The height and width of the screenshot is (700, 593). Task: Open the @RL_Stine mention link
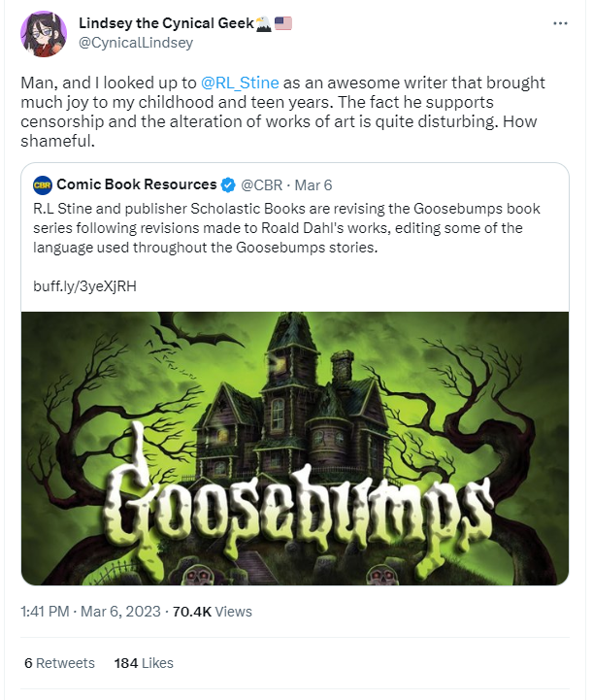click(240, 83)
